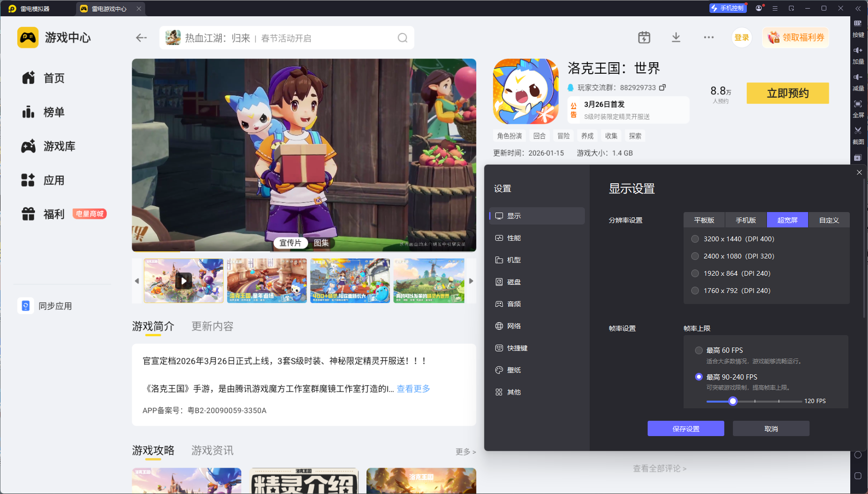Close the settings dialog with X
Image resolution: width=868 pixels, height=494 pixels.
pos(859,172)
